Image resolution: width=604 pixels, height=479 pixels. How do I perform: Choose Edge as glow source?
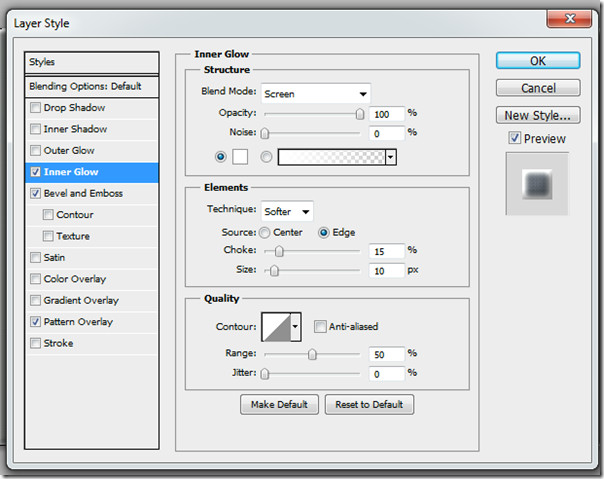point(323,232)
